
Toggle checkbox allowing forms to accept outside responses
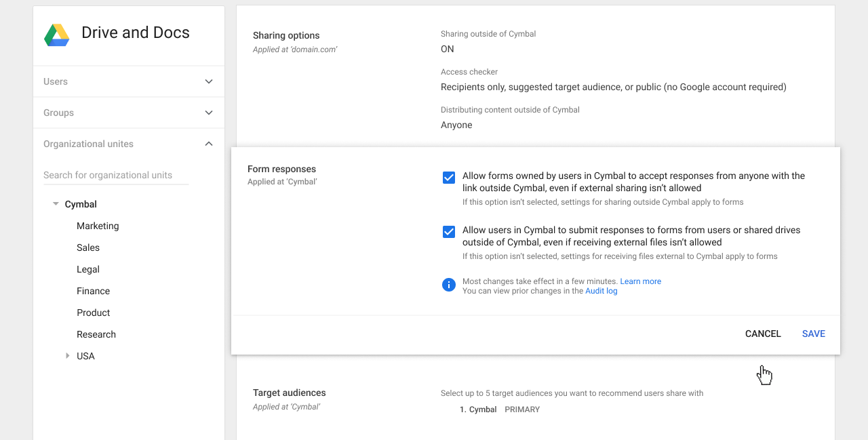pos(449,178)
